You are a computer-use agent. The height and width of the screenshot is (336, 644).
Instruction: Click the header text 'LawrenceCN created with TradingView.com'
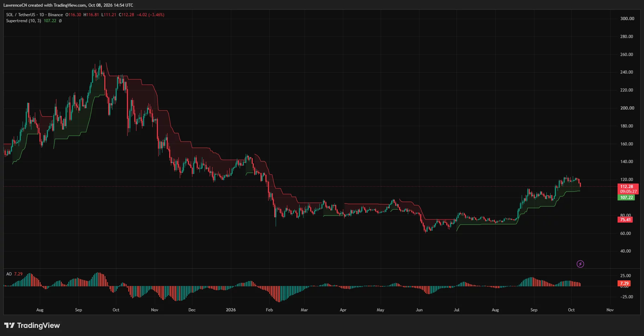coord(45,5)
